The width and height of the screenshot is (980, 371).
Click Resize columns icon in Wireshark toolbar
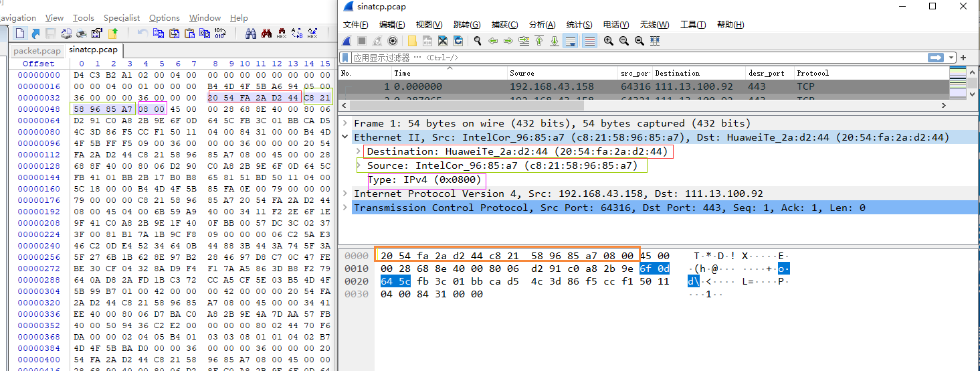[655, 41]
